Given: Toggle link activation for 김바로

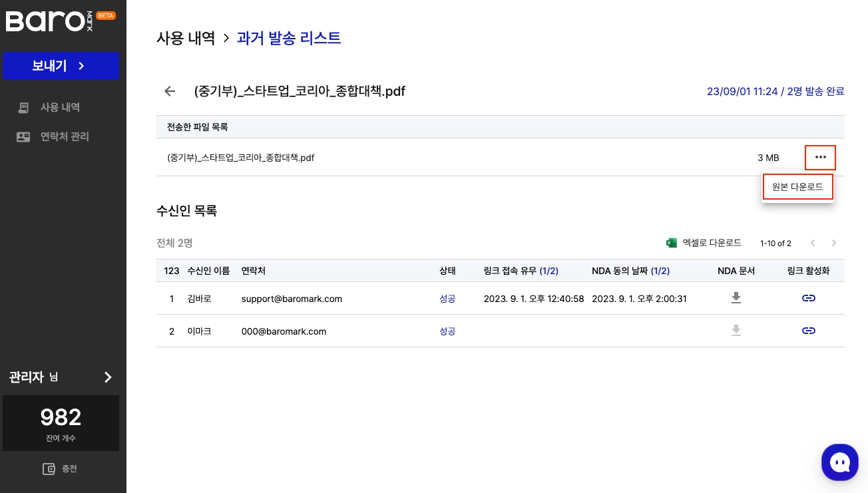Looking at the screenshot, I should pyautogui.click(x=809, y=298).
